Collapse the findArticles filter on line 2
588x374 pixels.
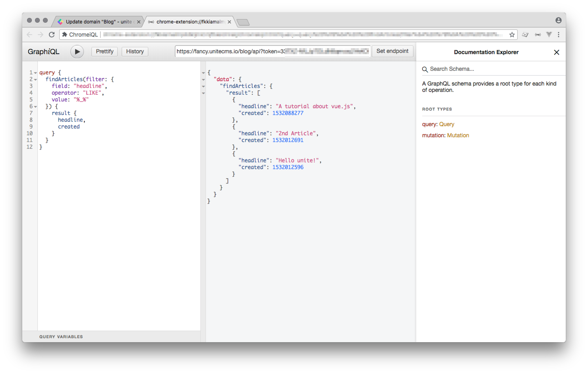35,79
